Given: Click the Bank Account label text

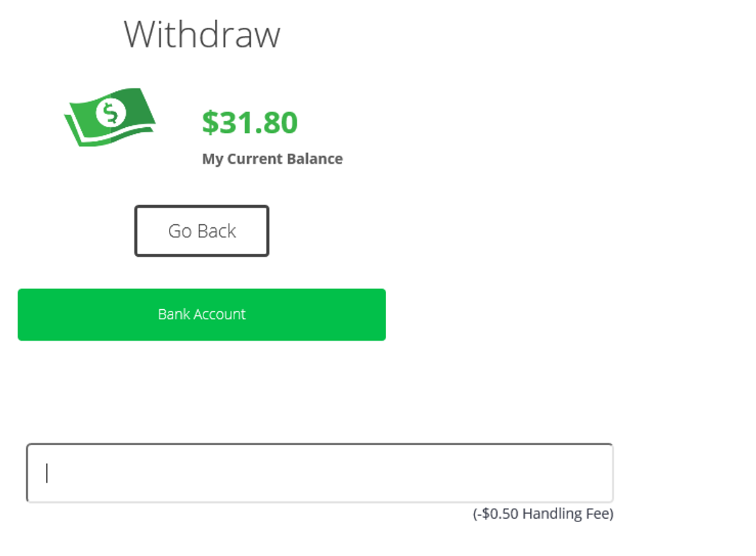Looking at the screenshot, I should pos(202,314).
